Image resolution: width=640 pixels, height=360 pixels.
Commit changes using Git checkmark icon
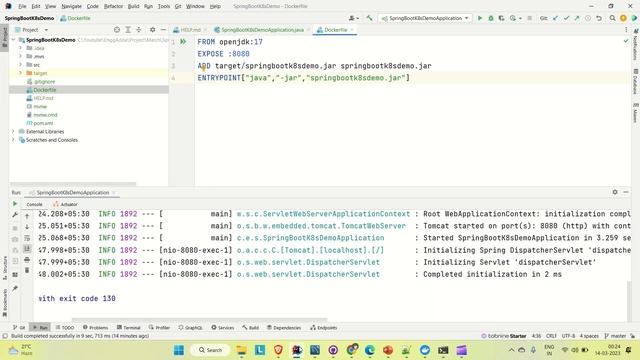[566, 18]
